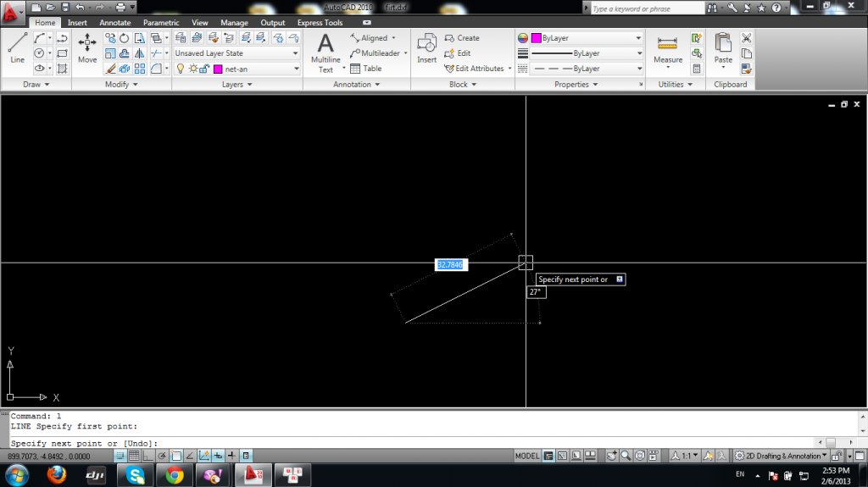
Task: Click the Create block button
Action: click(x=462, y=38)
